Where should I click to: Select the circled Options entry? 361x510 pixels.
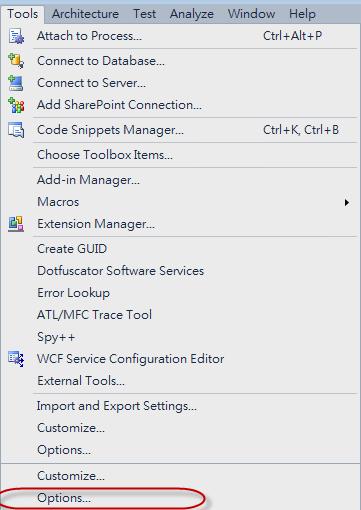coord(64,498)
